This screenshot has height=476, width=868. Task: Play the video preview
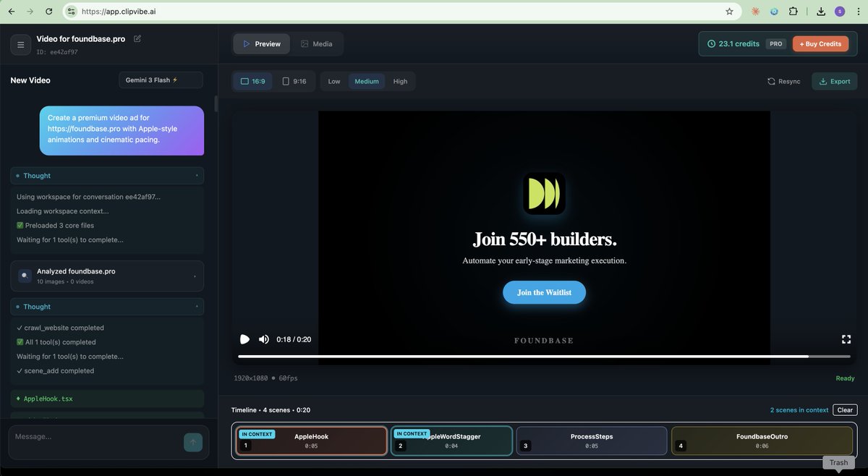[244, 339]
